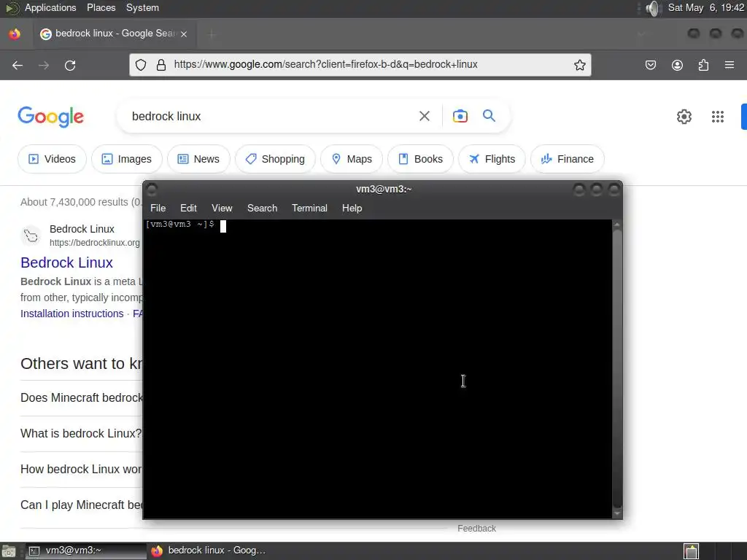Open the Applications menu
The width and height of the screenshot is (747, 560).
click(x=50, y=7)
